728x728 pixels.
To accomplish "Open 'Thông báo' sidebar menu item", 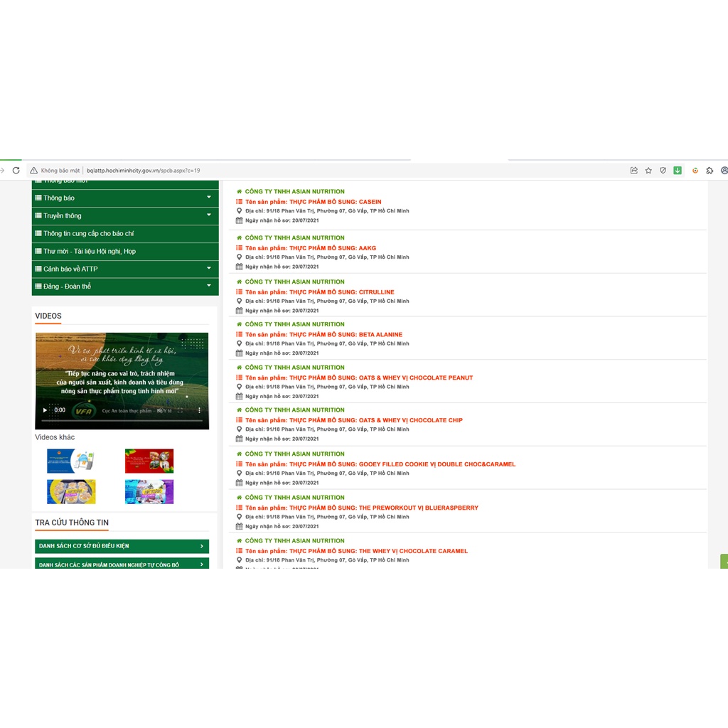I will click(125, 198).
